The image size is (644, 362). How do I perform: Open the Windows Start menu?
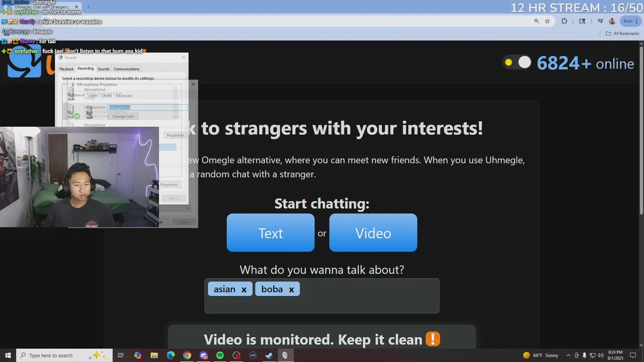(8, 355)
